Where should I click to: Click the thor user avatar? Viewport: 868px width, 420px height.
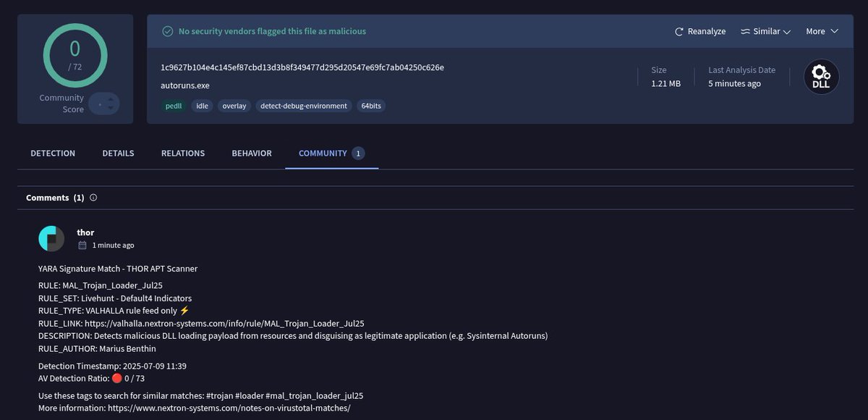pos(51,239)
